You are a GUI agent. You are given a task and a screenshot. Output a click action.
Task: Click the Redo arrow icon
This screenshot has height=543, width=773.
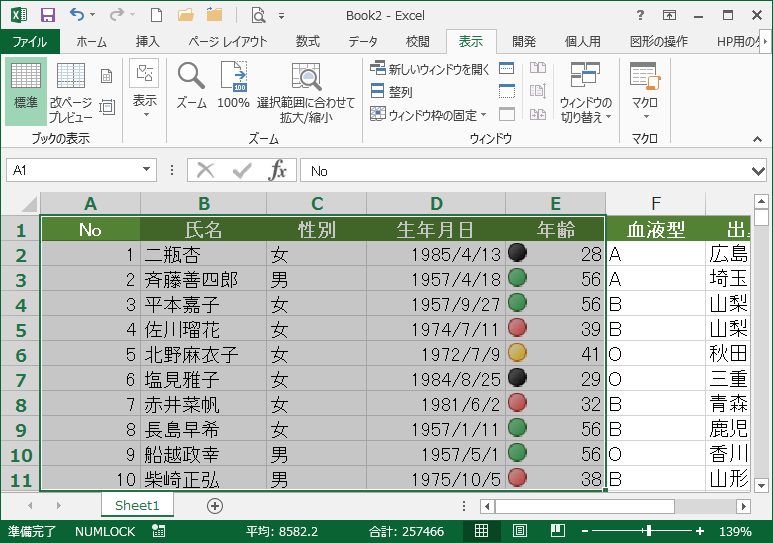[117, 15]
